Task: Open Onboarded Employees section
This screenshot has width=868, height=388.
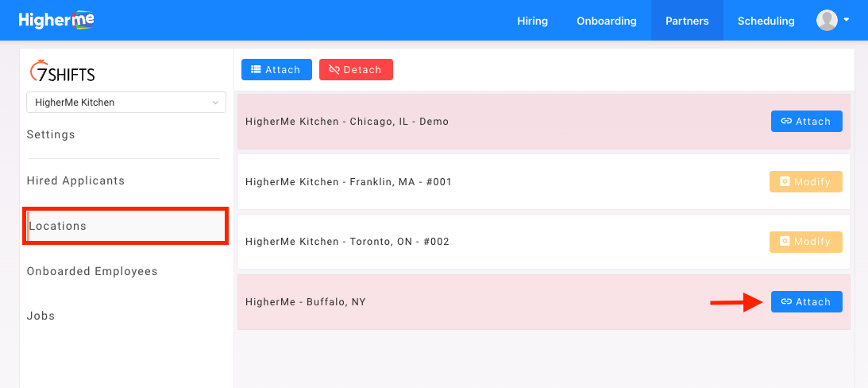Action: tap(92, 272)
